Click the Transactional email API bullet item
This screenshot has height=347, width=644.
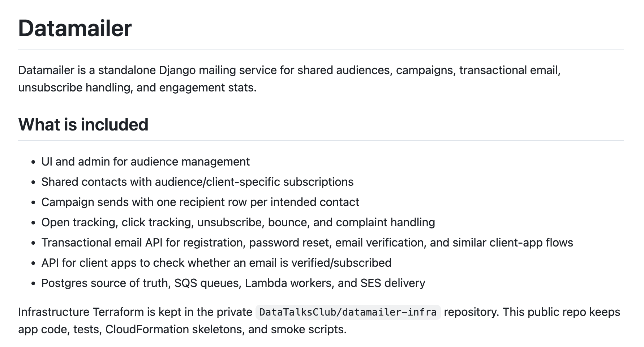(x=307, y=243)
